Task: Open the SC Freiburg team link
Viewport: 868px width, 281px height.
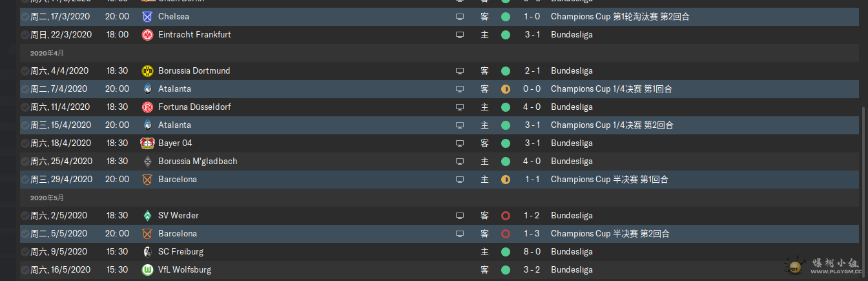Action: click(x=181, y=251)
